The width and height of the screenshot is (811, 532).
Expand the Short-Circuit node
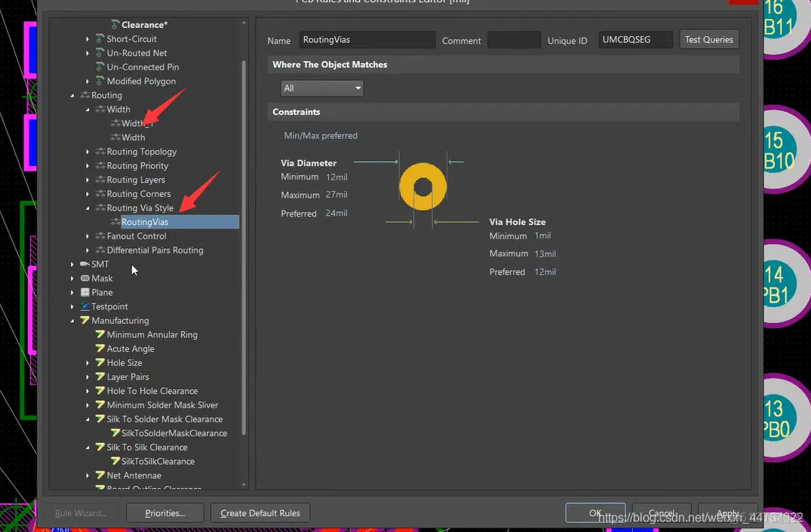pos(88,38)
